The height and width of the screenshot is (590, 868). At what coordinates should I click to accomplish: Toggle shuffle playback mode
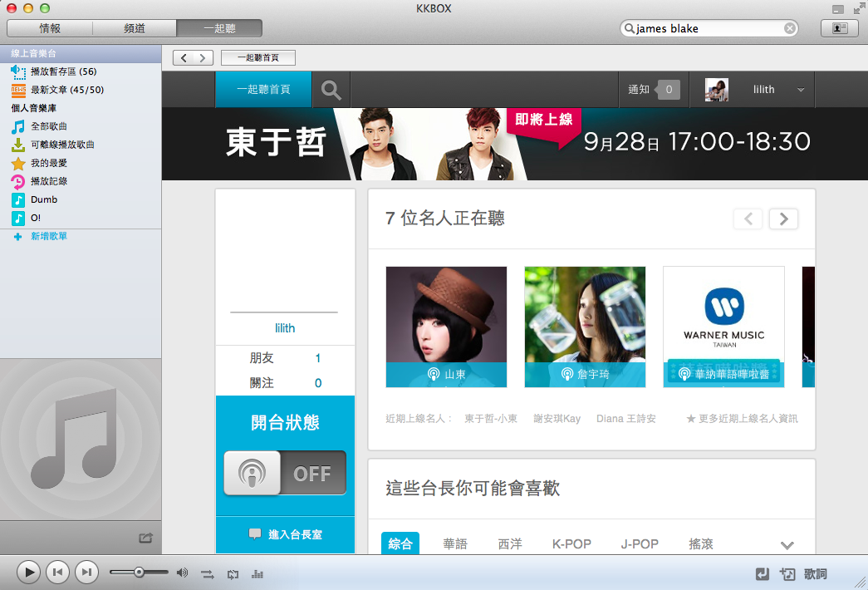(x=208, y=574)
